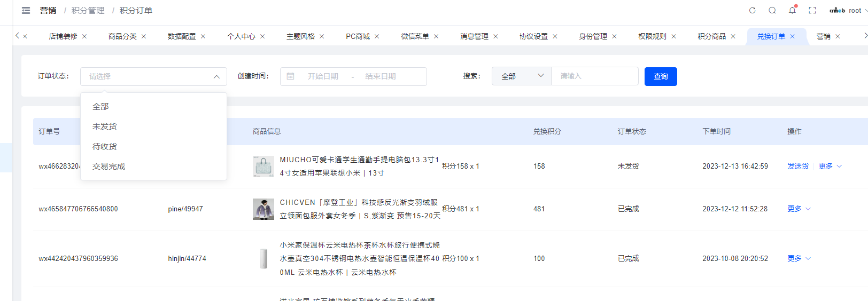Close the 消息管理 tab
868x301 pixels.
tap(495, 36)
